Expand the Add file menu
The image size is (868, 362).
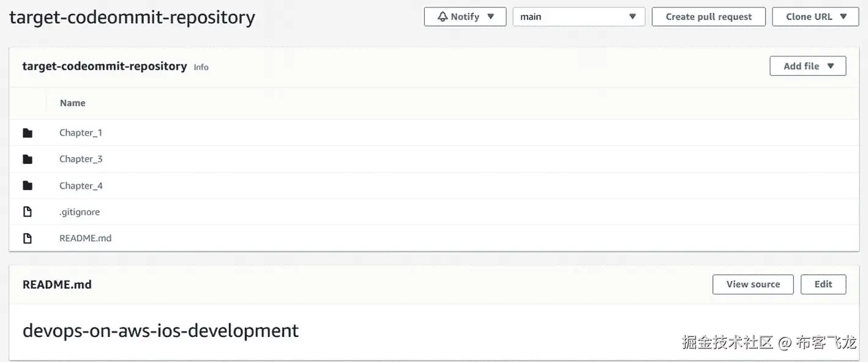pos(807,66)
